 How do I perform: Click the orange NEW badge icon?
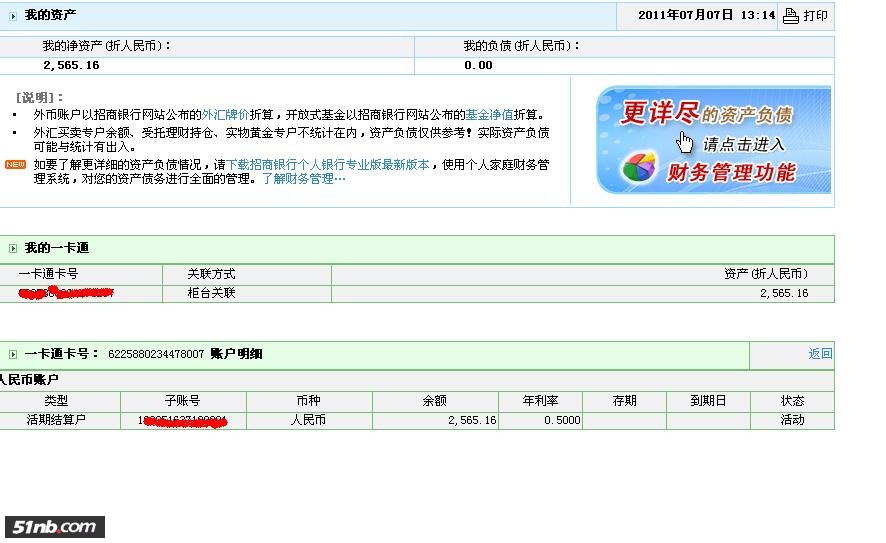(x=15, y=164)
